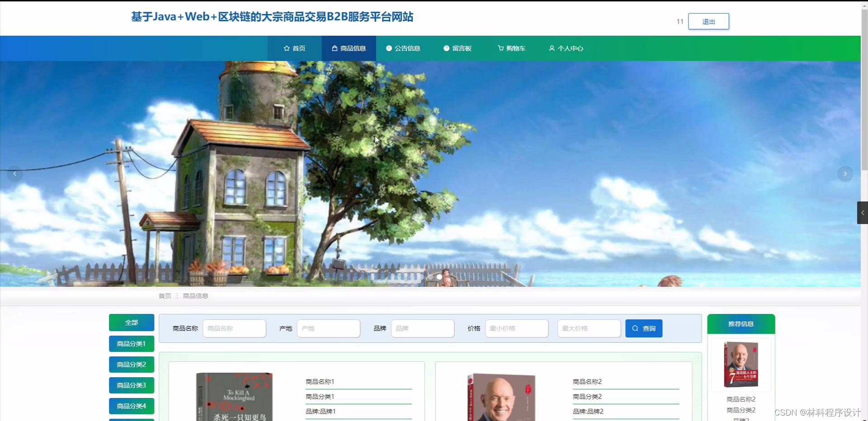Open the 个人中心 nav tab
Viewport: 868px width, 421px height.
tap(566, 48)
